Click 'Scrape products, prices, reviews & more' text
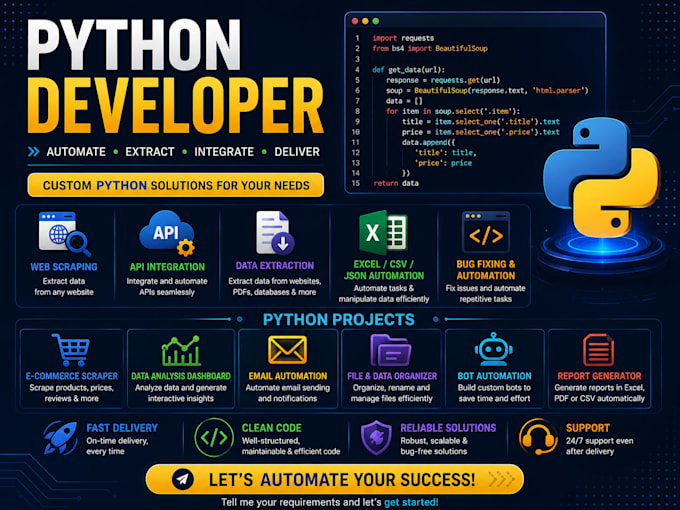The width and height of the screenshot is (680, 510). pos(72,393)
